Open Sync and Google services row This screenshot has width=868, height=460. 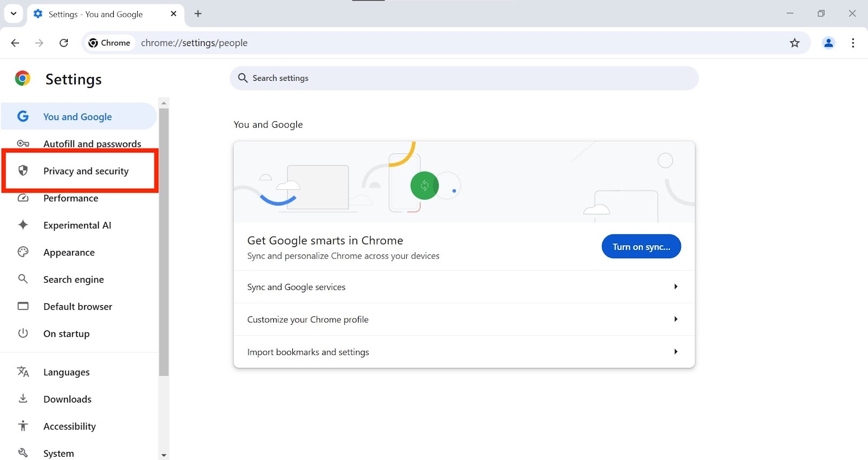pyautogui.click(x=464, y=286)
